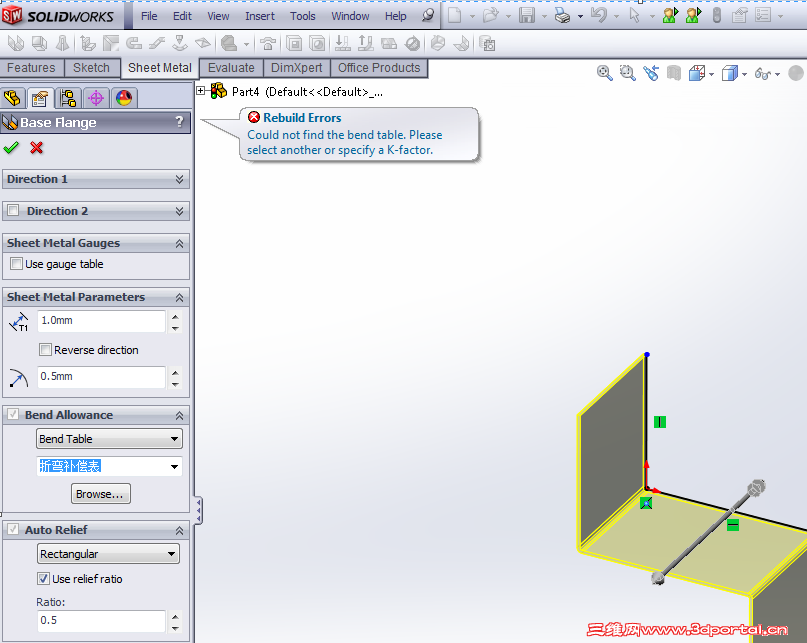Select the No Bends icon
Viewport: 807px width, 643px height.
(412, 44)
